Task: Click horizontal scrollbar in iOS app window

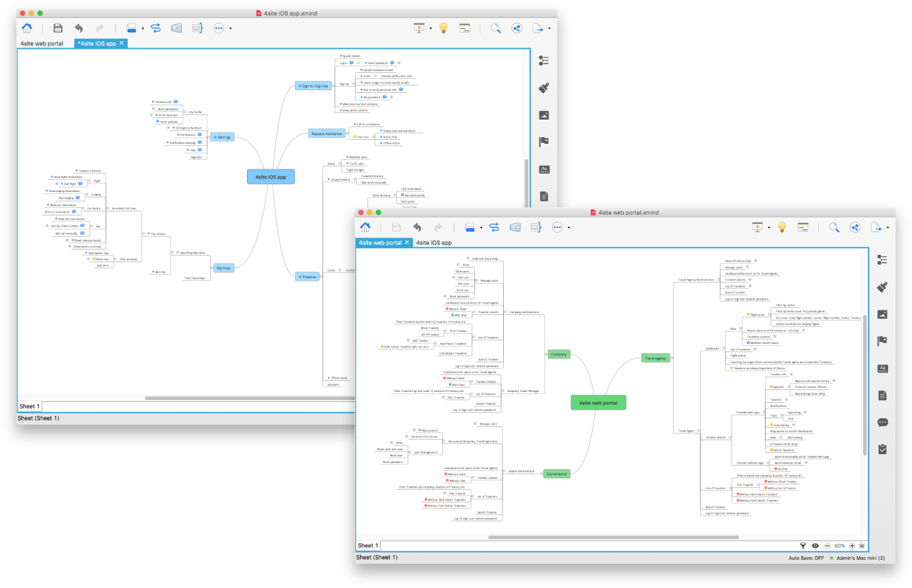Action: pos(250,398)
